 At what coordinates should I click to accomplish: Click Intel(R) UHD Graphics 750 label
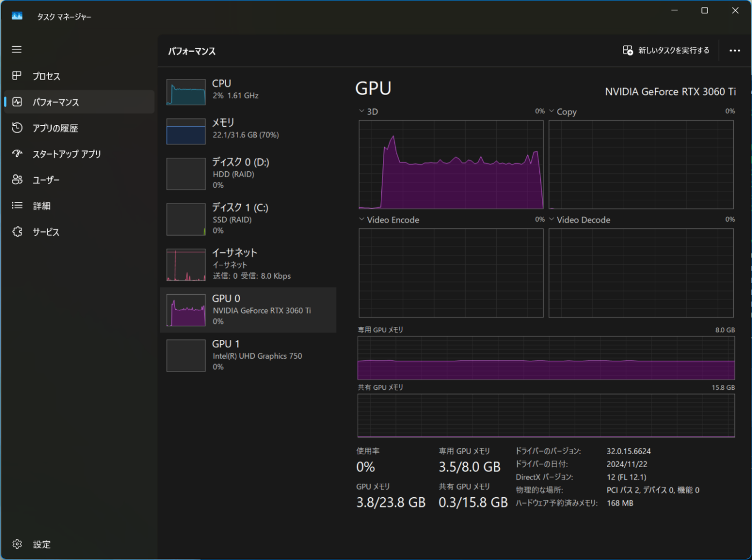[x=257, y=356]
